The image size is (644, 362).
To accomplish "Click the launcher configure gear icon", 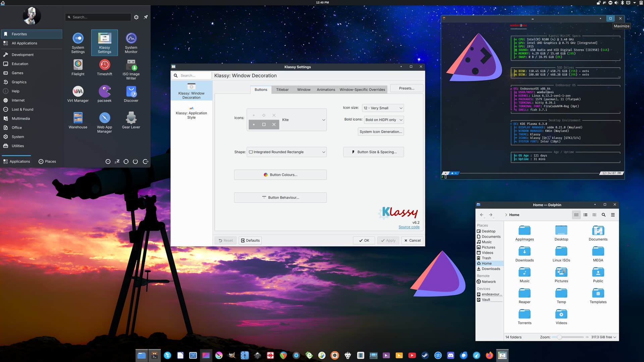I will click(x=136, y=17).
